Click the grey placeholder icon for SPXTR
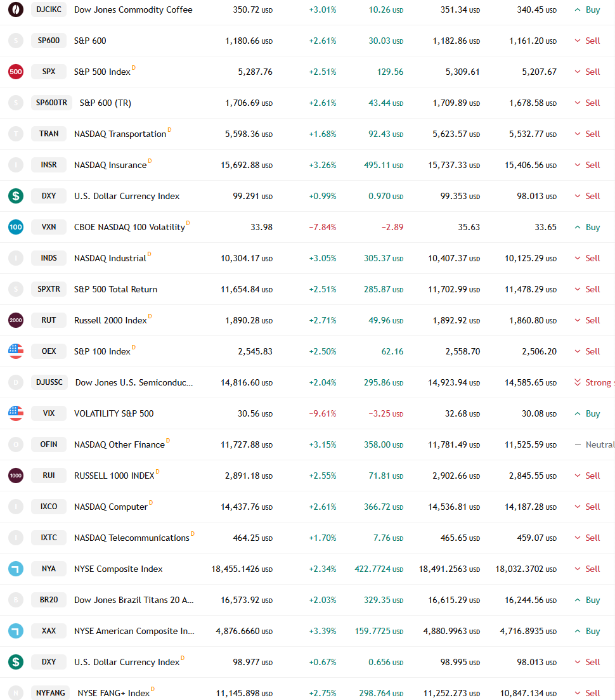Viewport: 615px width, 700px height. point(16,289)
